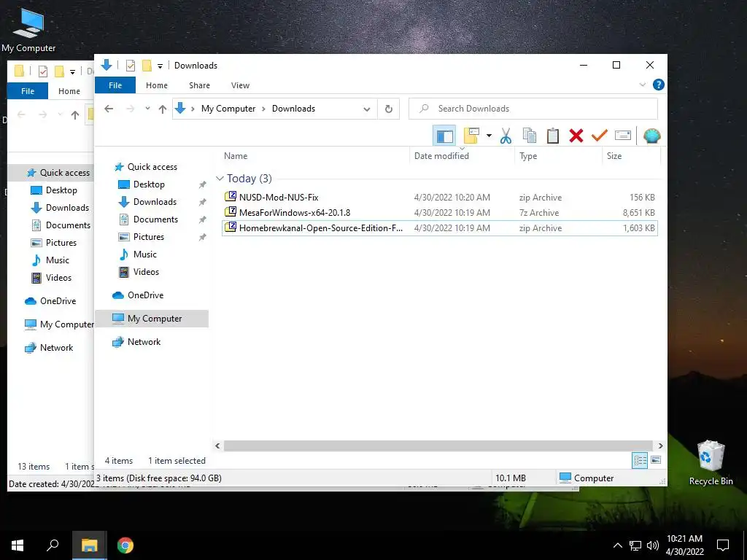Go back with the Back arrow in Downloads
747x560 pixels.
(x=109, y=109)
